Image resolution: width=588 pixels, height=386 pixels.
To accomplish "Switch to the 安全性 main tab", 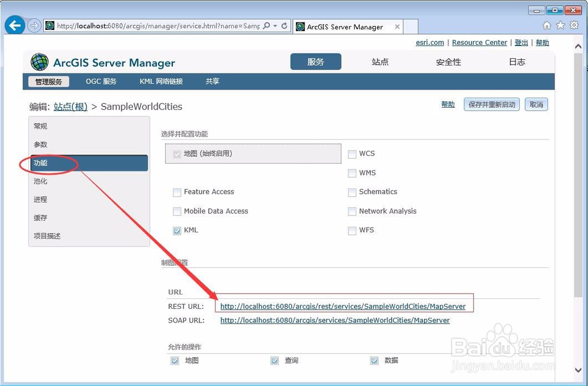I will coord(449,62).
